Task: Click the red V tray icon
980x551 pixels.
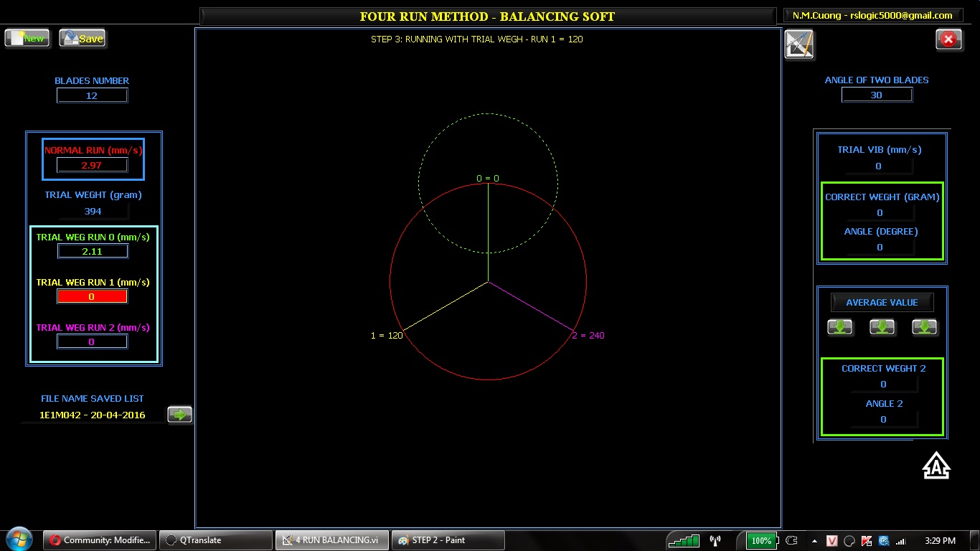Action: pyautogui.click(x=832, y=541)
